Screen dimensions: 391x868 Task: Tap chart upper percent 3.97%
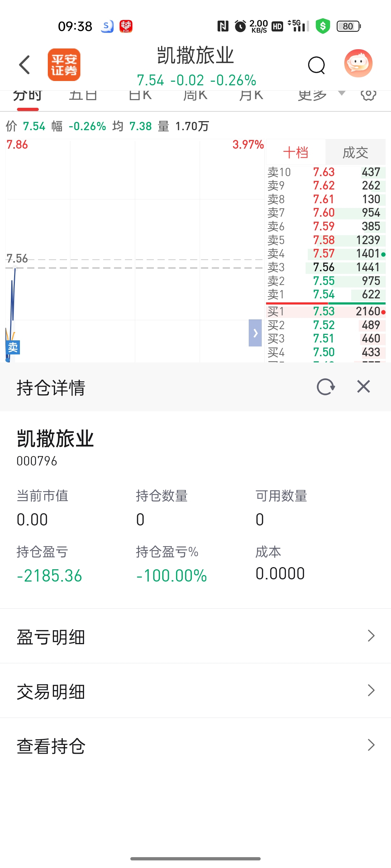(248, 145)
